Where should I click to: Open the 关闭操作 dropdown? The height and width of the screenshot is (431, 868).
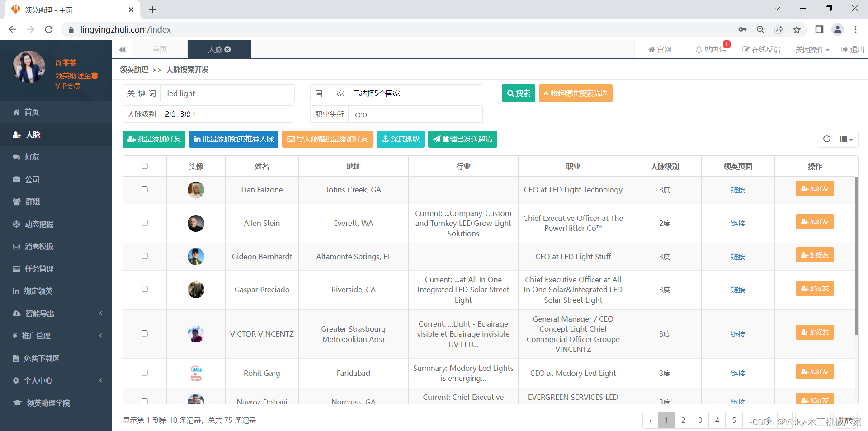click(812, 50)
